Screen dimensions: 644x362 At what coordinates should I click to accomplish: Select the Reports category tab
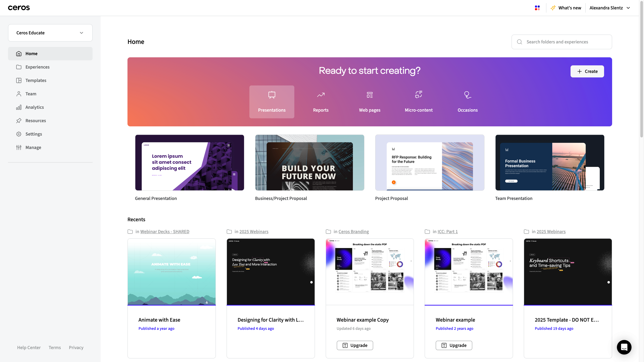click(321, 102)
